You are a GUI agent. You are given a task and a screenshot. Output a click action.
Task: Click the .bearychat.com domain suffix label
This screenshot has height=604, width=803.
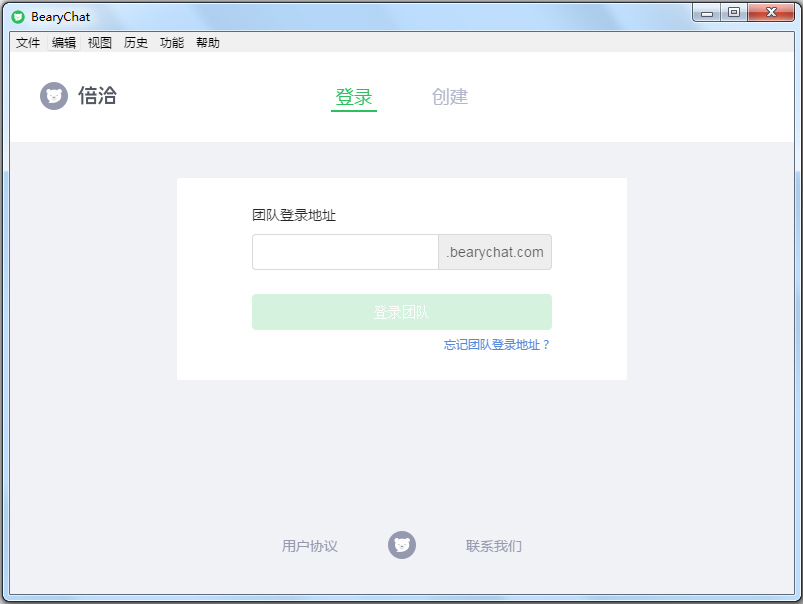tap(494, 252)
